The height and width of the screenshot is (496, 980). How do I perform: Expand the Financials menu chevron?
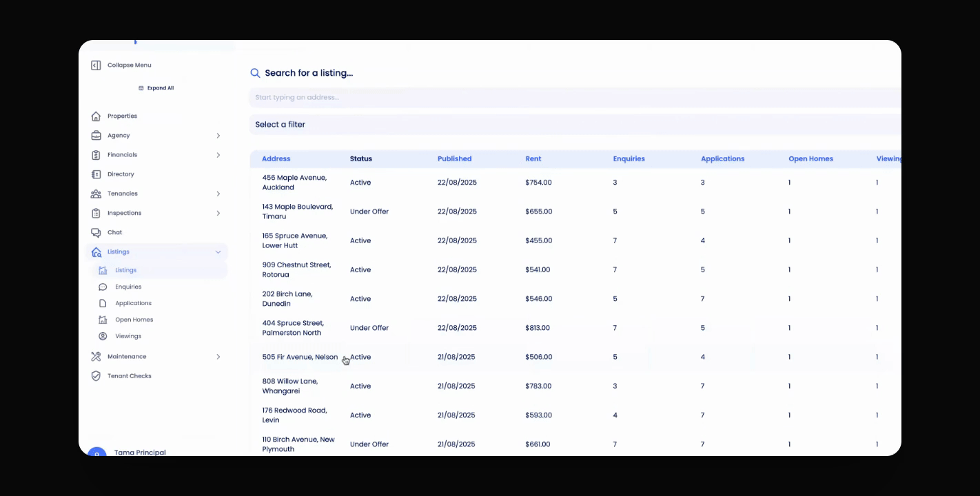(x=218, y=155)
